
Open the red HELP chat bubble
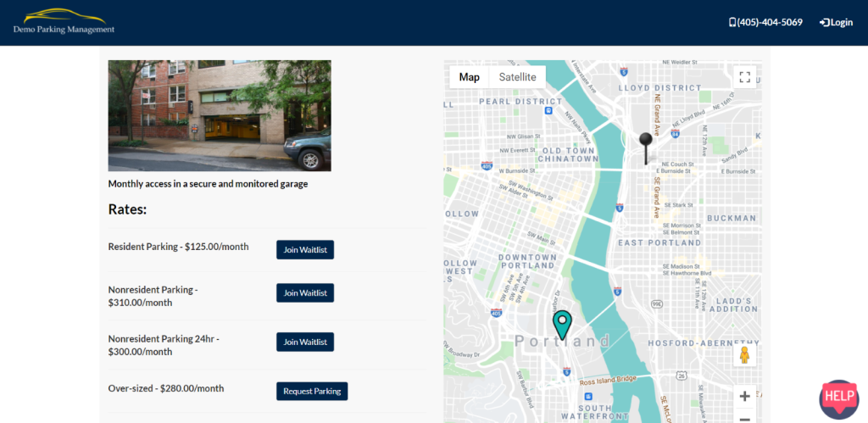coord(838,397)
